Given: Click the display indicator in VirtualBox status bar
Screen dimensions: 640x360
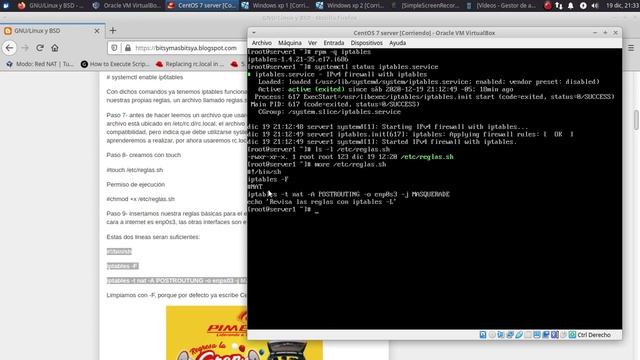Looking at the screenshot, I should pyautogui.click(x=537, y=335).
